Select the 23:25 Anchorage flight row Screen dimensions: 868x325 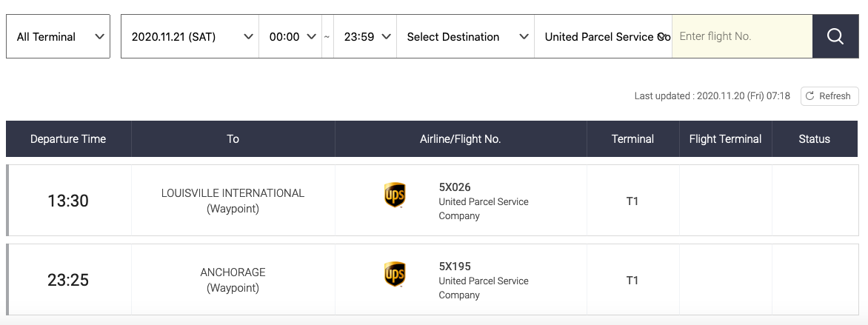pyautogui.click(x=68, y=280)
